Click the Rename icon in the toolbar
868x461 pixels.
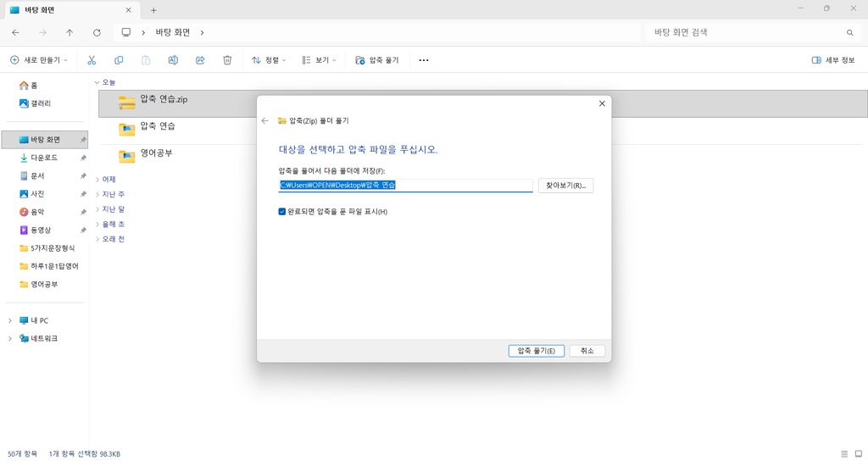173,60
